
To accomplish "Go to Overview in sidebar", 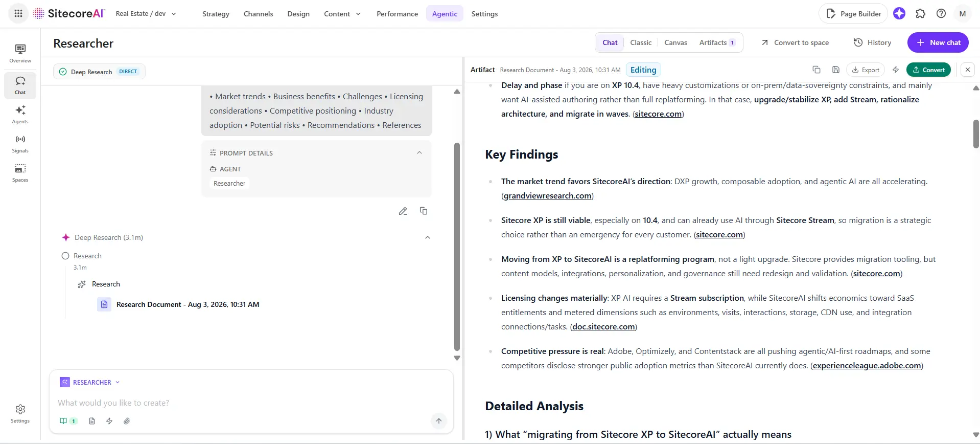I will pyautogui.click(x=20, y=53).
